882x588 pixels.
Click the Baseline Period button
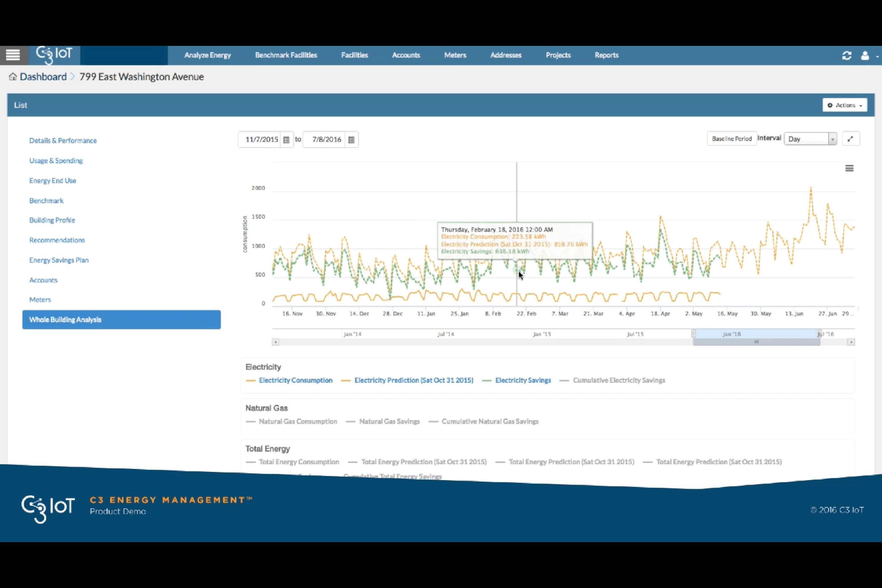(732, 139)
